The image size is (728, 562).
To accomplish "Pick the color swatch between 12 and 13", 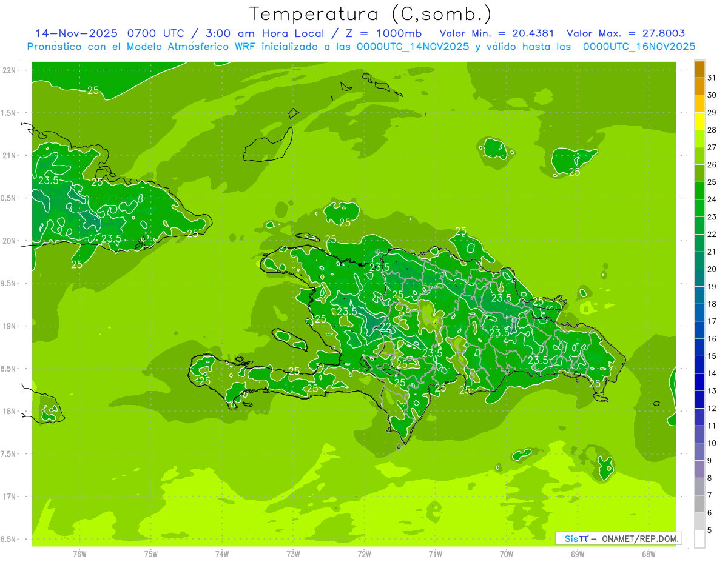I will [699, 400].
